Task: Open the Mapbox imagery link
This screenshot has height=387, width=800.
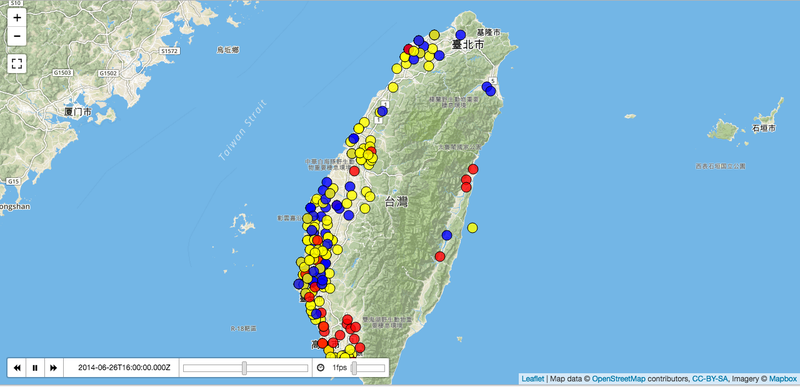Action: coord(783,379)
